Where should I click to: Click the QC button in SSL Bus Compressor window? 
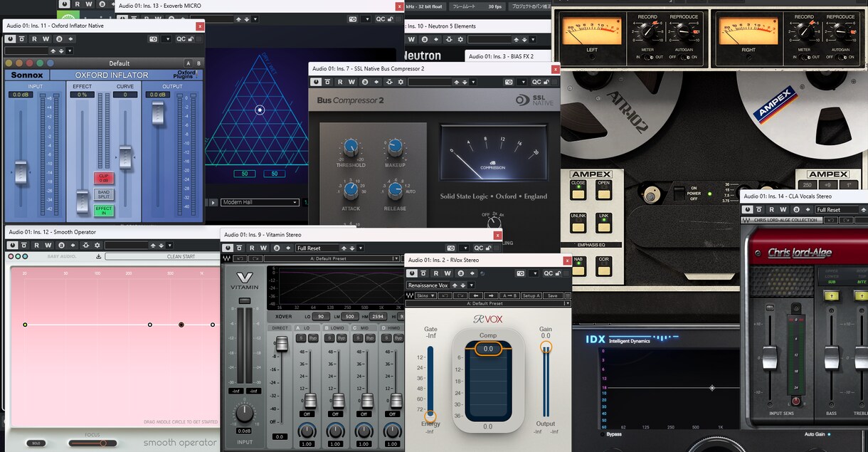[536, 82]
